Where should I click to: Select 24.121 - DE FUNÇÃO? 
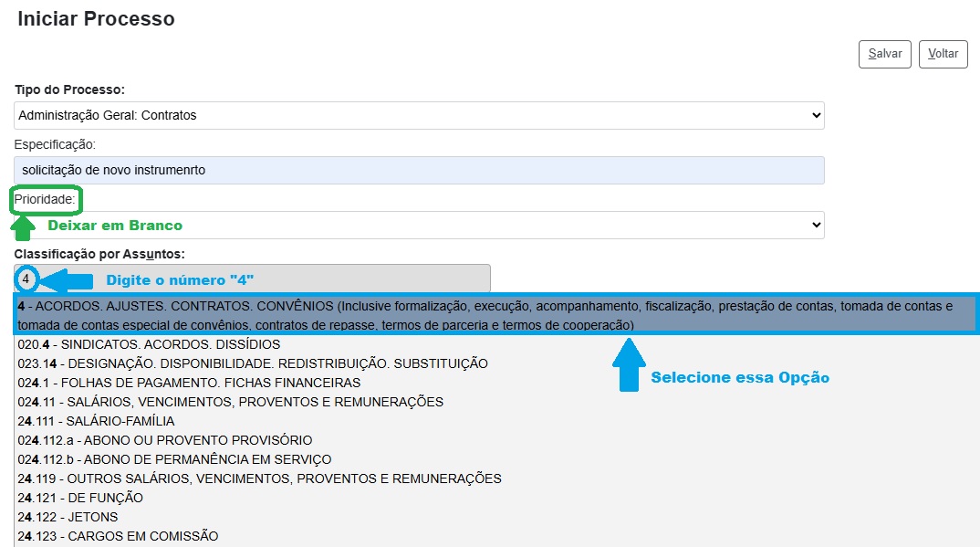80,498
